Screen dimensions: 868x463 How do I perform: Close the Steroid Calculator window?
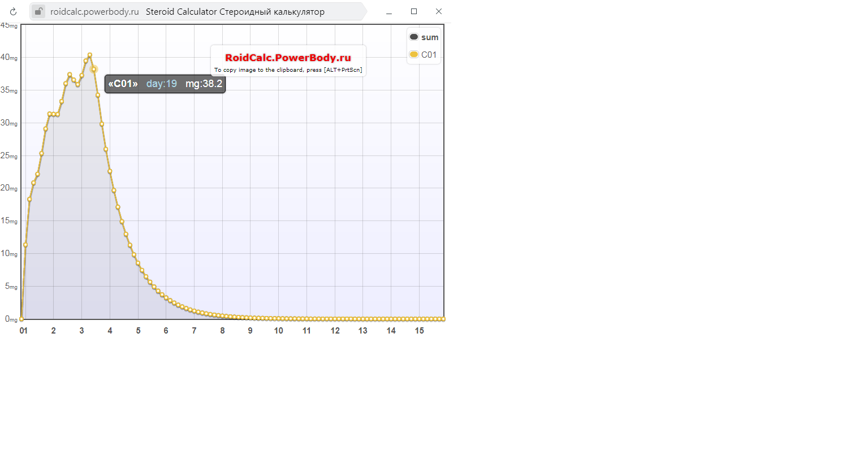coord(439,11)
